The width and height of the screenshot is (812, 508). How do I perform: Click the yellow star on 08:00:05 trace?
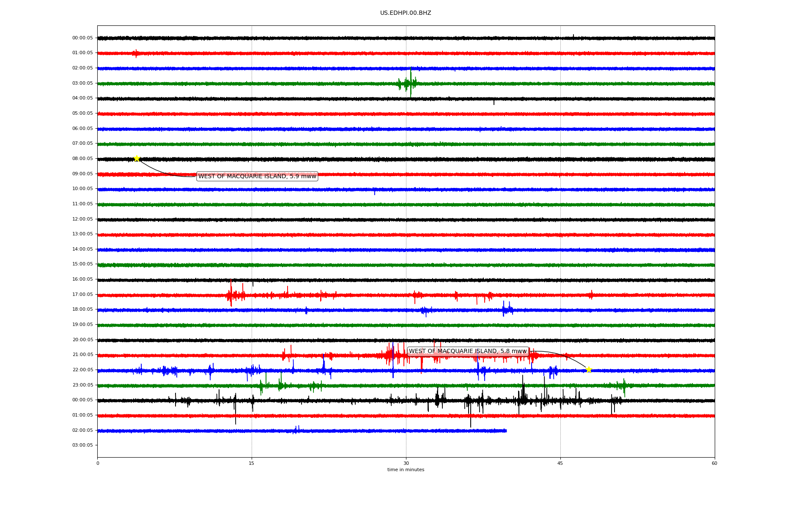coord(137,159)
